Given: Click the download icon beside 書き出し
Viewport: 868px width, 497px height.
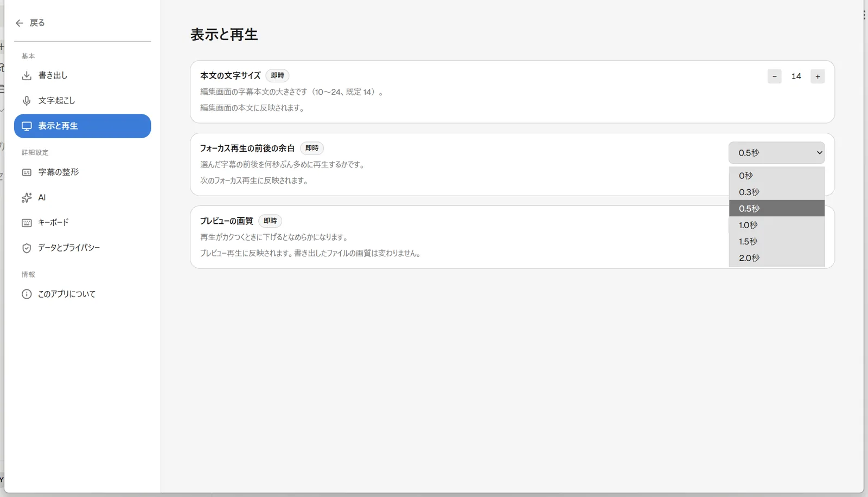Looking at the screenshot, I should (27, 75).
